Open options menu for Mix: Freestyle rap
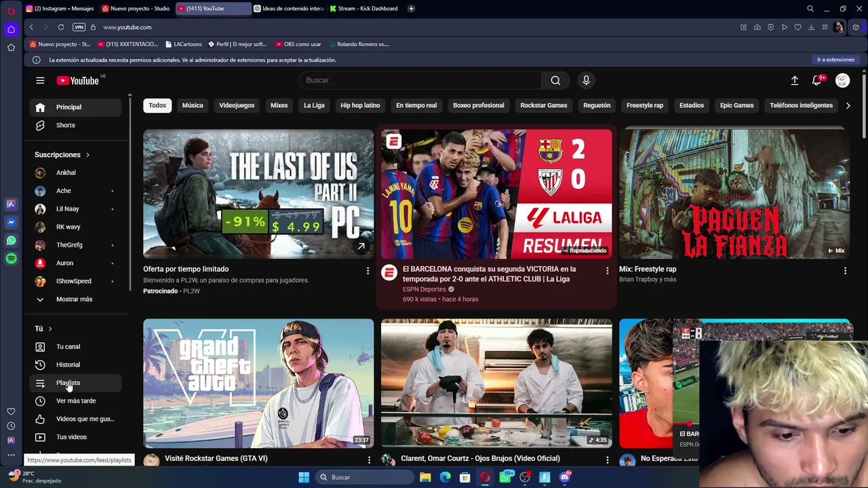 [x=845, y=271]
